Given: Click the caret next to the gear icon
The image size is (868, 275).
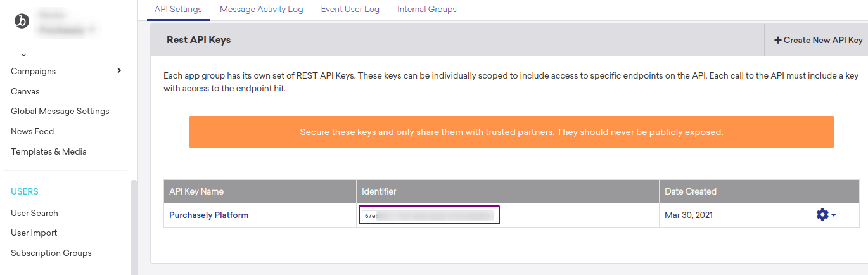Looking at the screenshot, I should click(833, 215).
